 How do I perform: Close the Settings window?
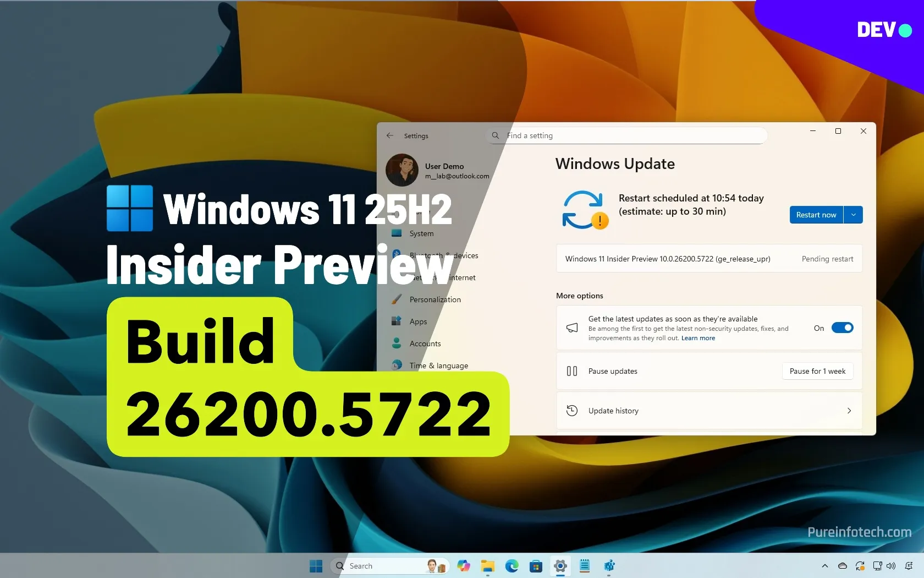864,131
